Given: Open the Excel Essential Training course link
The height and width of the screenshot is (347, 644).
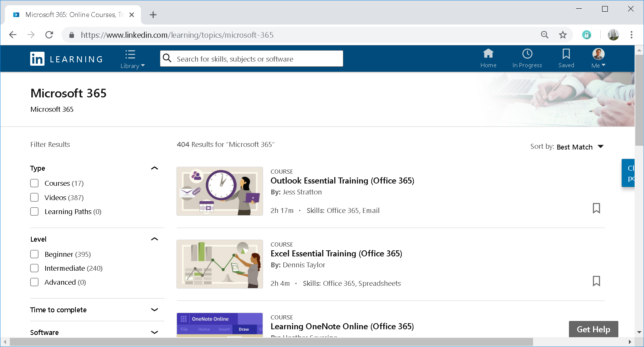Looking at the screenshot, I should coord(336,253).
